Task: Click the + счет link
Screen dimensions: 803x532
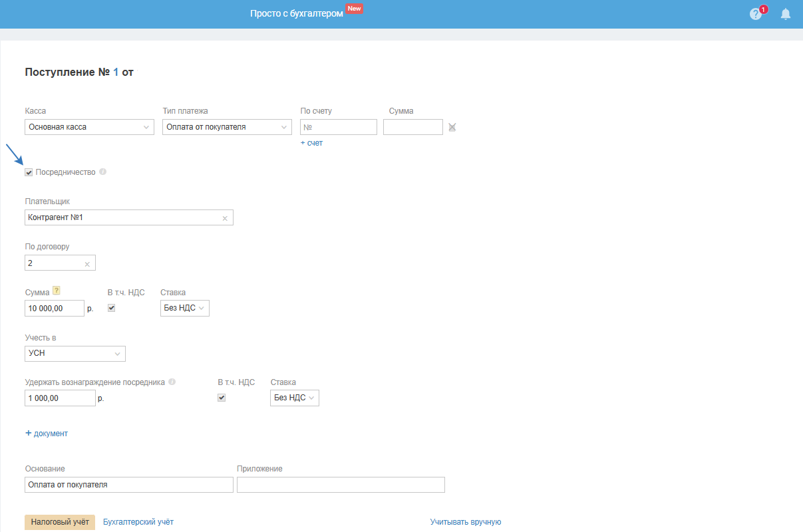Action: 311,143
